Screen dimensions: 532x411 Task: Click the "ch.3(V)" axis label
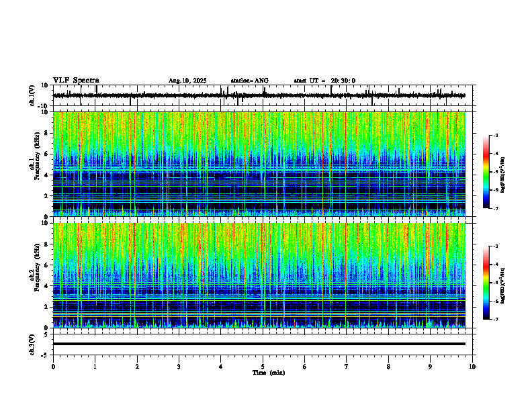(32, 345)
